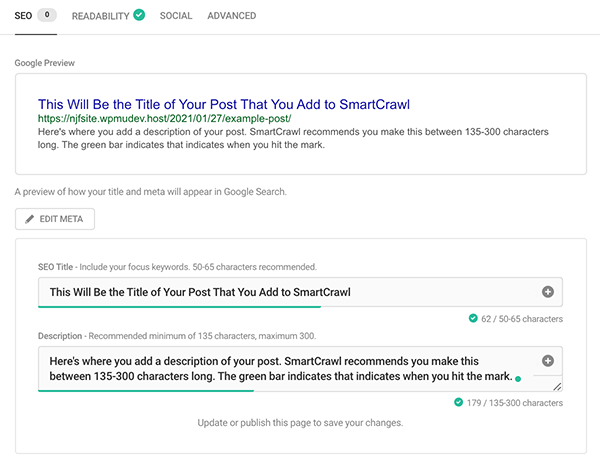Click the plus icon in SEO Title field

[x=548, y=292]
